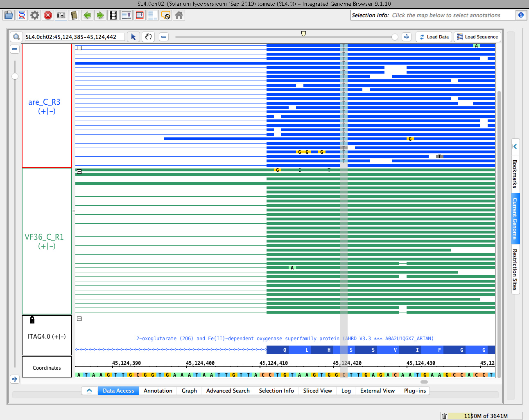The width and height of the screenshot is (529, 420).
Task: Switch to the Advanced Search tab
Action: pos(228,391)
